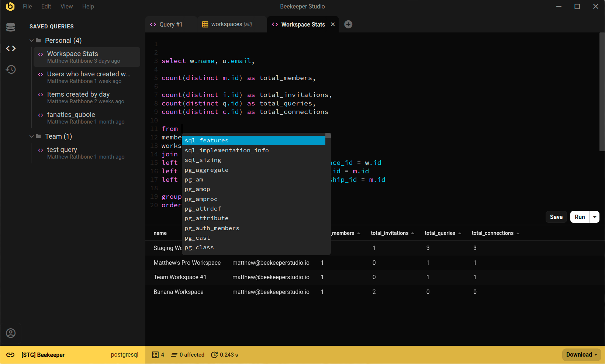
Task: Click the Save button
Action: [x=556, y=217]
